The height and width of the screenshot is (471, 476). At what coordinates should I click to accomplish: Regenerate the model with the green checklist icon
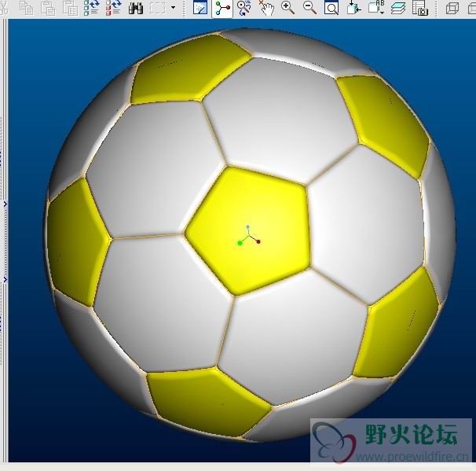pyautogui.click(x=92, y=8)
